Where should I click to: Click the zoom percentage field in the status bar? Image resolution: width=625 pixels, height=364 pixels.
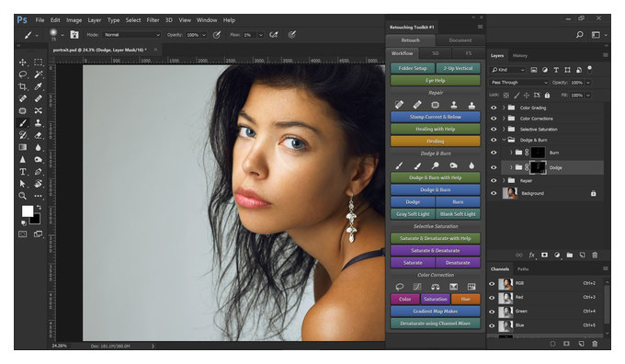(60, 346)
